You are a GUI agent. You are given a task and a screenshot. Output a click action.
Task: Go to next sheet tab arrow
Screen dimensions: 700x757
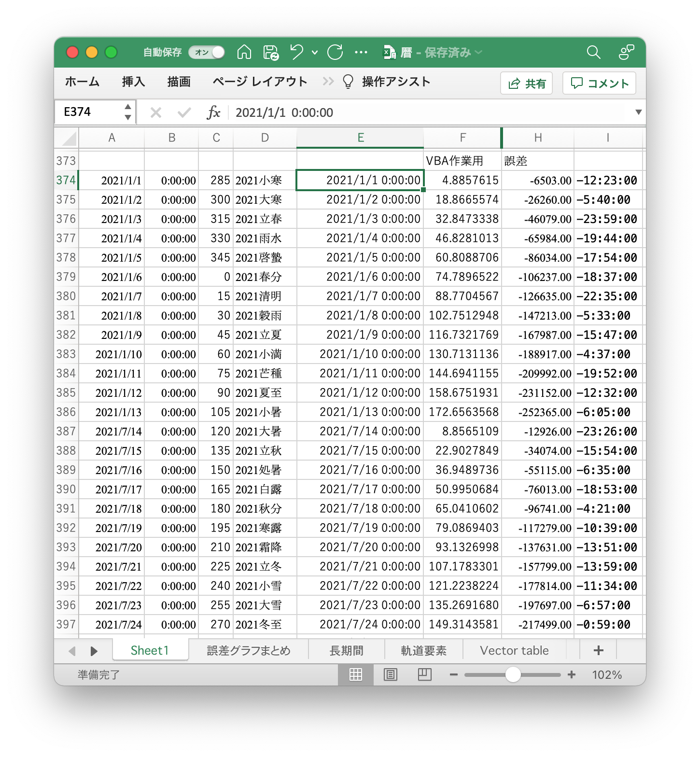pos(94,651)
